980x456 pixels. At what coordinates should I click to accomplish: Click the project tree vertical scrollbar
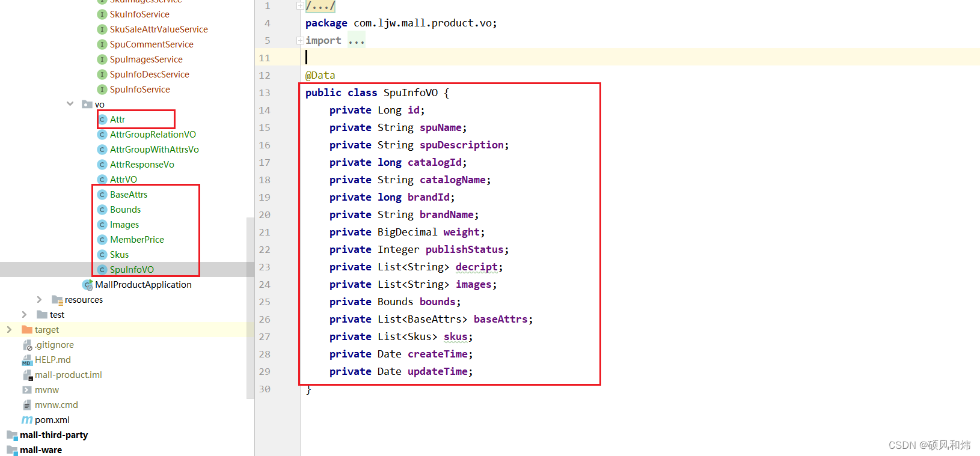pyautogui.click(x=250, y=308)
